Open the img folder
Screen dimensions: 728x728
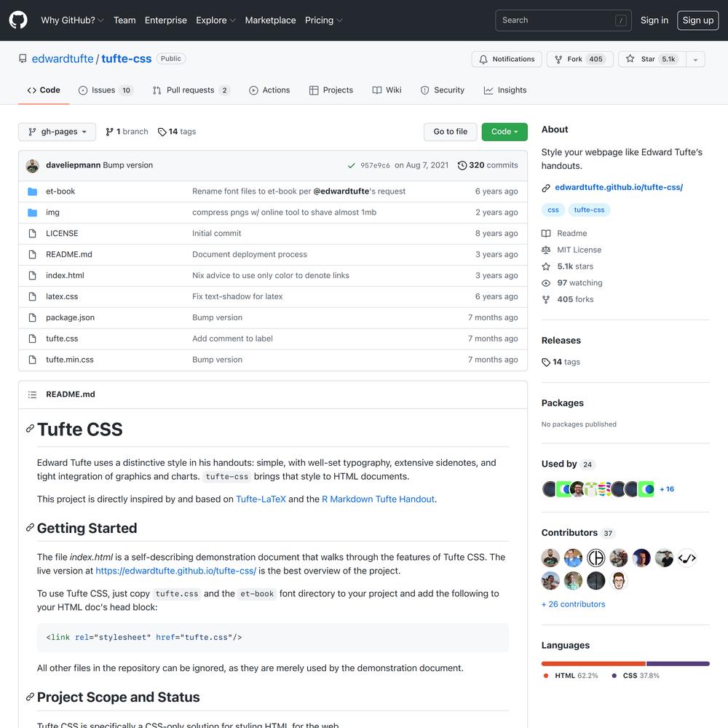coord(52,212)
